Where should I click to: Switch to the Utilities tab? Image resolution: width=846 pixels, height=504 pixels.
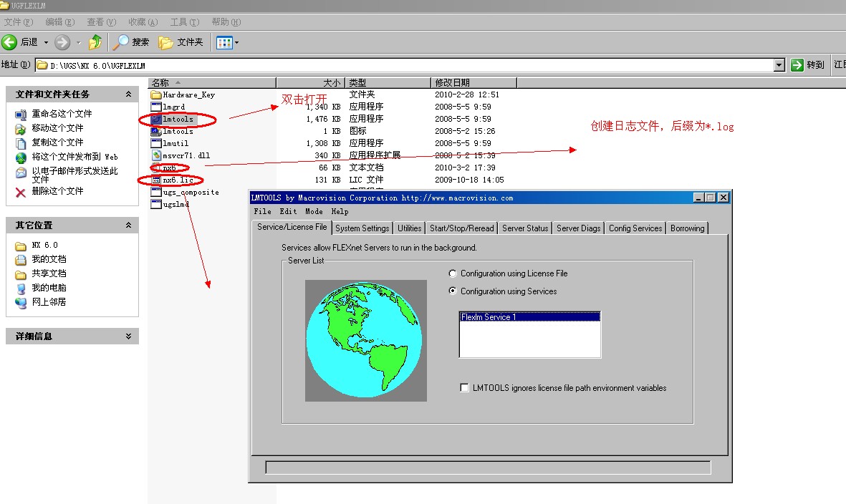(410, 228)
